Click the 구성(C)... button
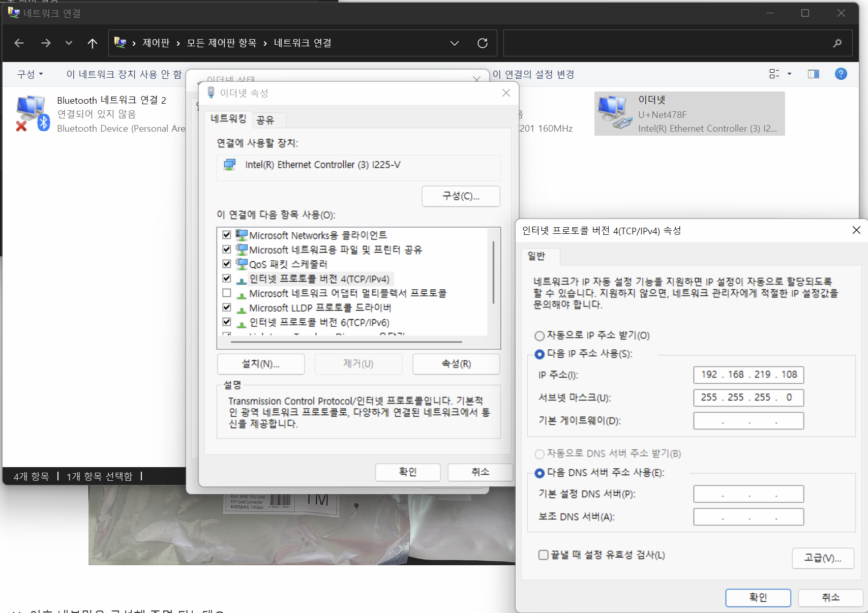The image size is (868, 613). (x=461, y=196)
